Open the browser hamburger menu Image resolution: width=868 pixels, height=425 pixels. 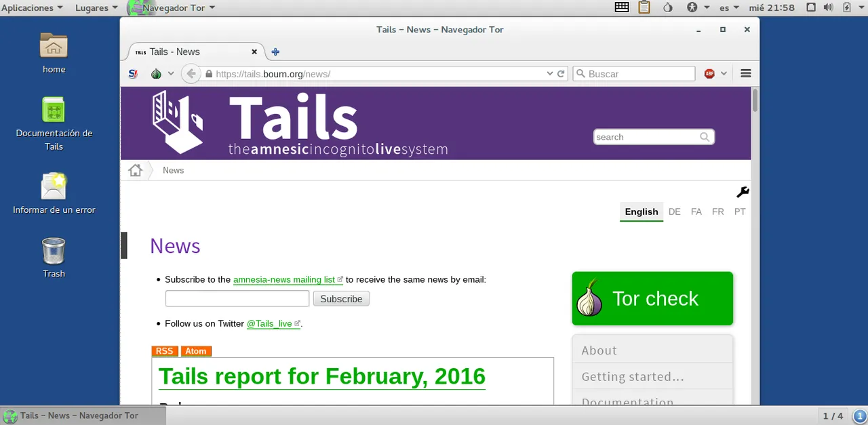point(746,74)
